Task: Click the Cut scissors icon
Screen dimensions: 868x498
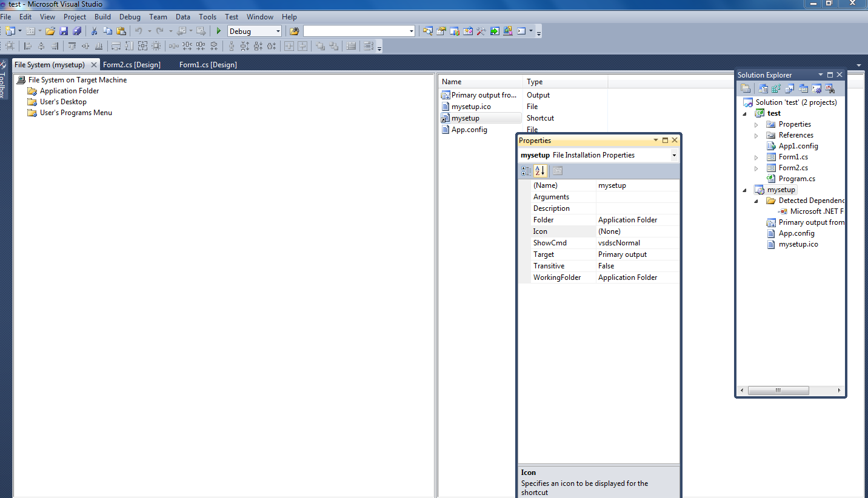Action: click(x=94, y=31)
